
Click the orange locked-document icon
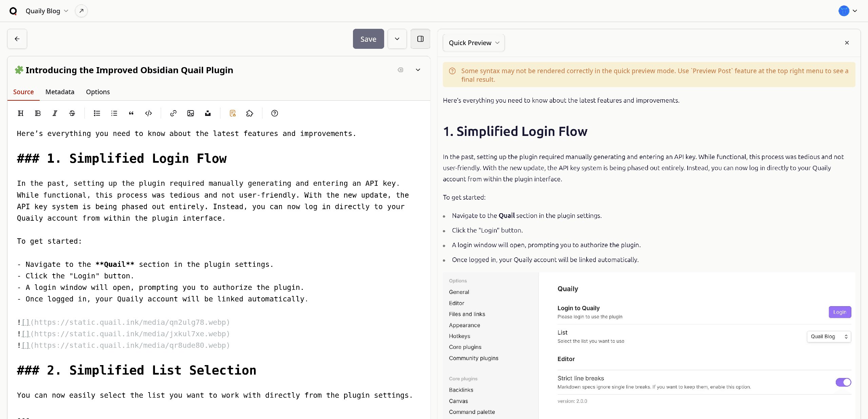pos(233,113)
